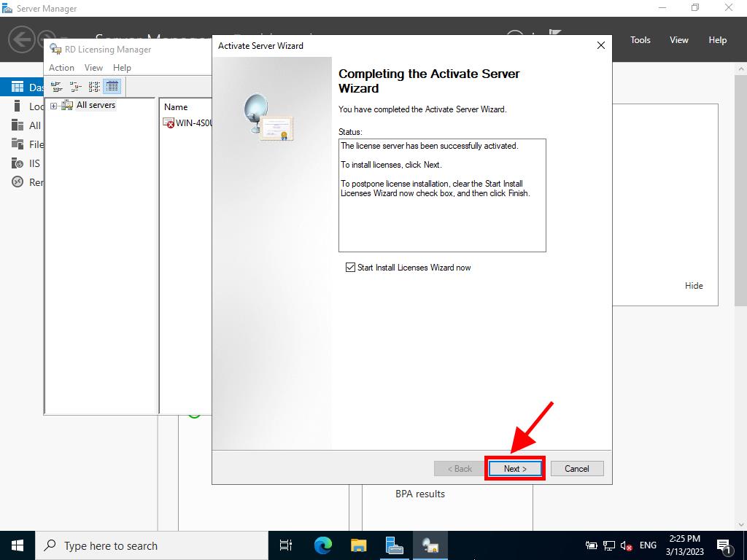The width and height of the screenshot is (747, 560).
Task: Switch to large icons view in toolbar
Action: coord(56,87)
